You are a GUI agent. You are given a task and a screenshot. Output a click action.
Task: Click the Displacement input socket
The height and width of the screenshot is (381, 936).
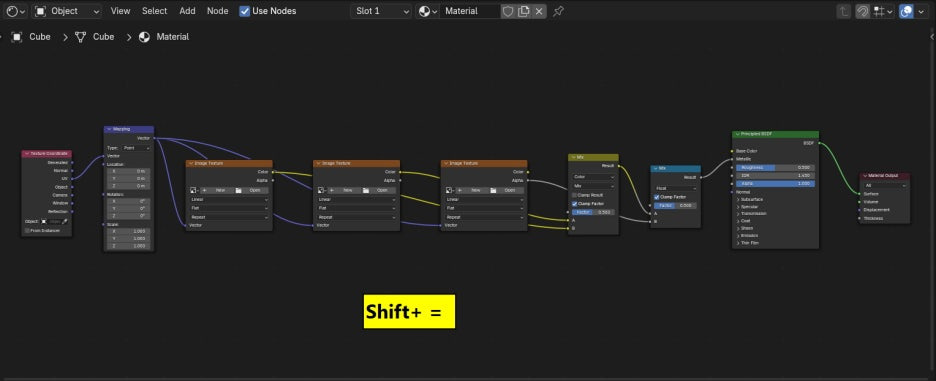pyautogui.click(x=860, y=210)
